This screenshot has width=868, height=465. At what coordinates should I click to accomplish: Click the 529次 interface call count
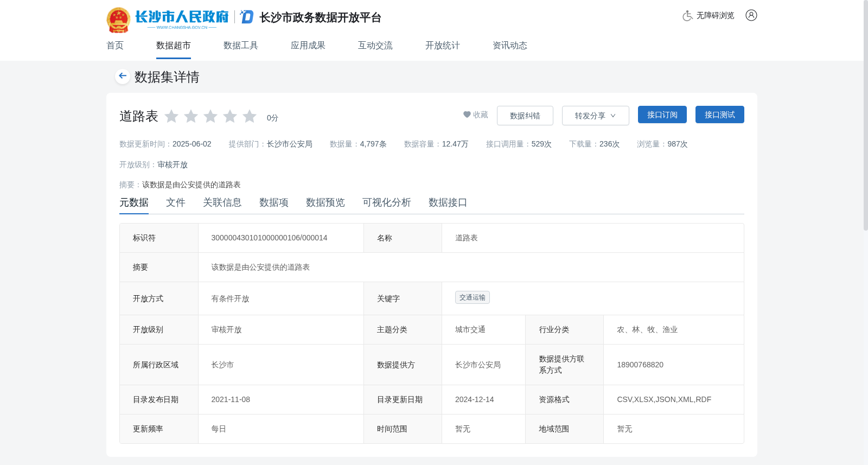coord(541,144)
